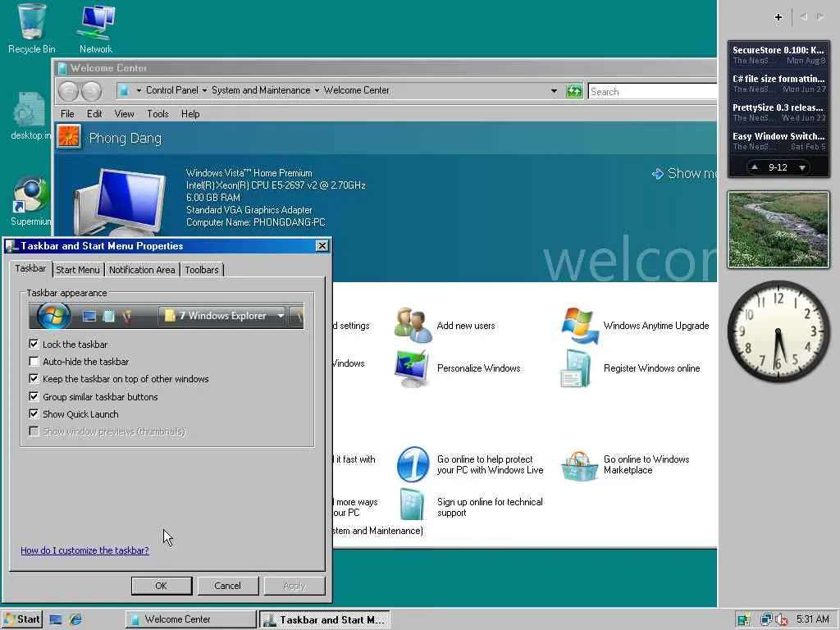Click the muted volume tray icon
This screenshot has height=630, width=840.
tap(781, 620)
